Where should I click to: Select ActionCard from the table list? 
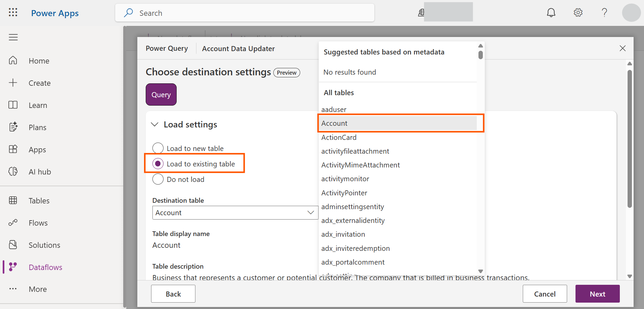(x=339, y=137)
